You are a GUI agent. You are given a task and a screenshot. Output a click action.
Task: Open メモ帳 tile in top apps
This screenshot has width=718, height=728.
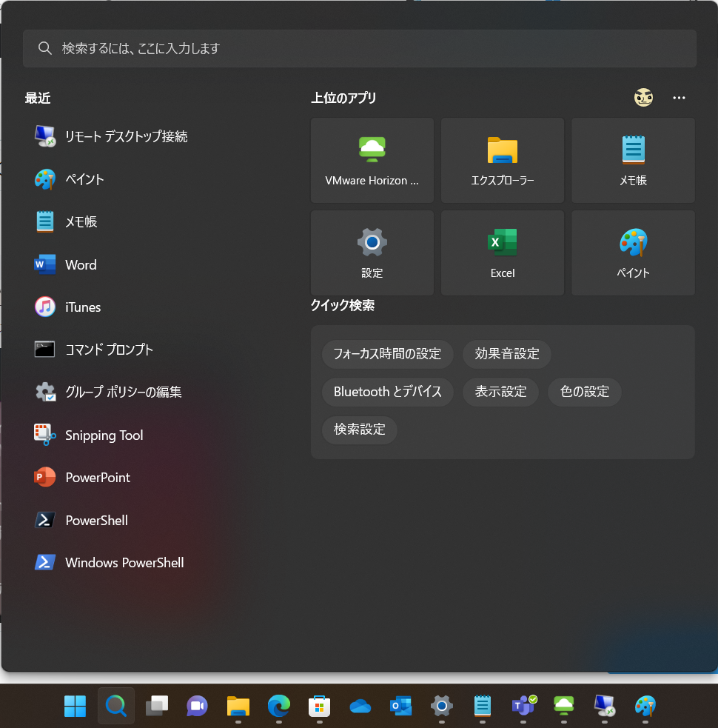pyautogui.click(x=633, y=160)
